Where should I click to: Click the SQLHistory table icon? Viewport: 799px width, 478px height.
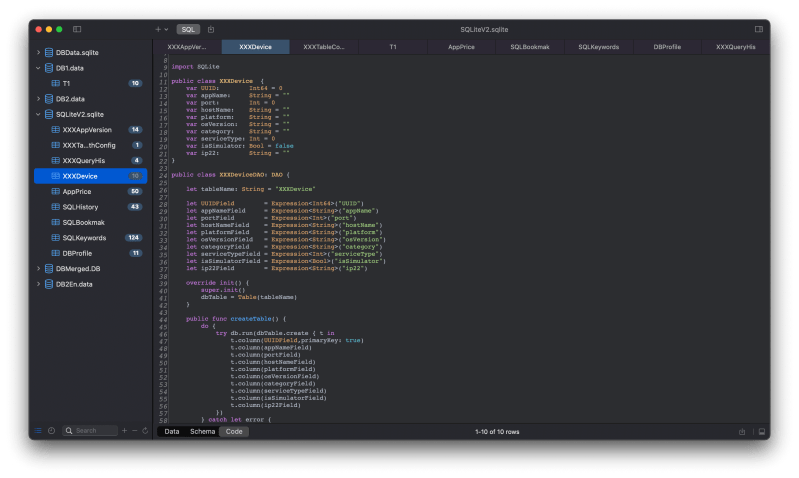click(x=56, y=207)
